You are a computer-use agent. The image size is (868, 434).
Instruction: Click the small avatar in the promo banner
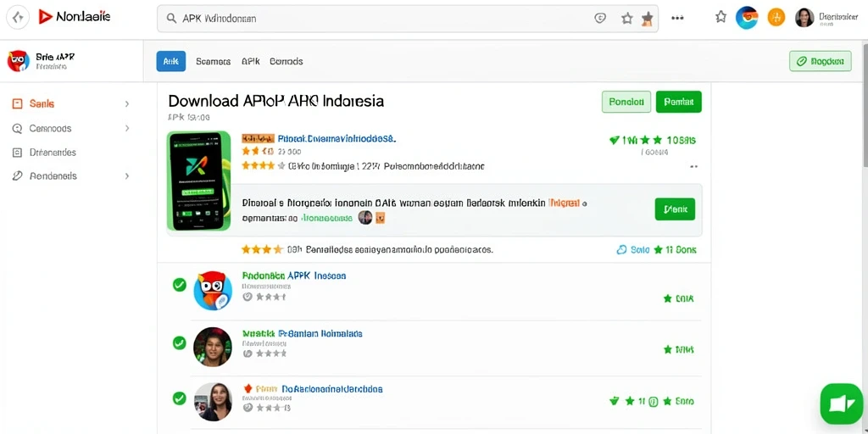pos(364,218)
